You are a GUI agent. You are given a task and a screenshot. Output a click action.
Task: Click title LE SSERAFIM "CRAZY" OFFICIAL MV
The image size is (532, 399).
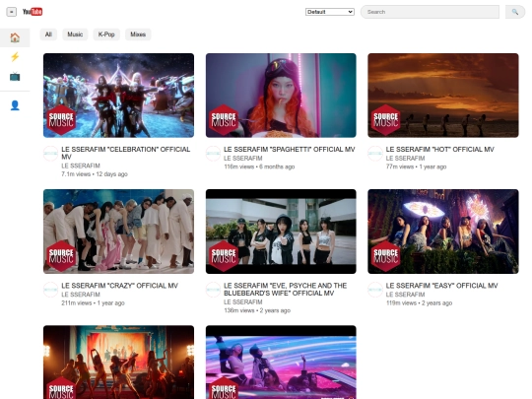[119, 286]
